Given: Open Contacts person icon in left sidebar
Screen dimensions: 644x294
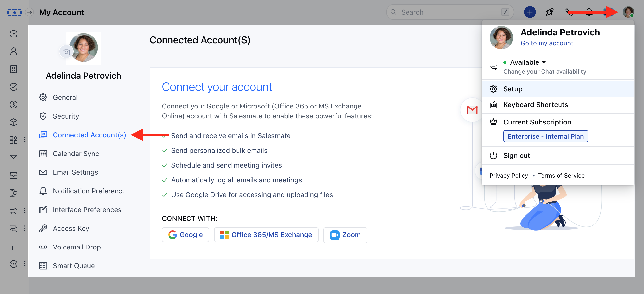Looking at the screenshot, I should 14,51.
